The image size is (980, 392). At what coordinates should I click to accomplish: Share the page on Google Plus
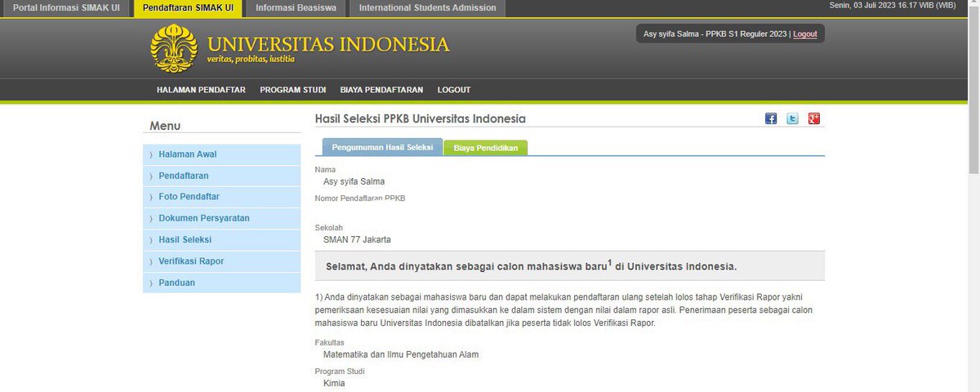tap(813, 118)
